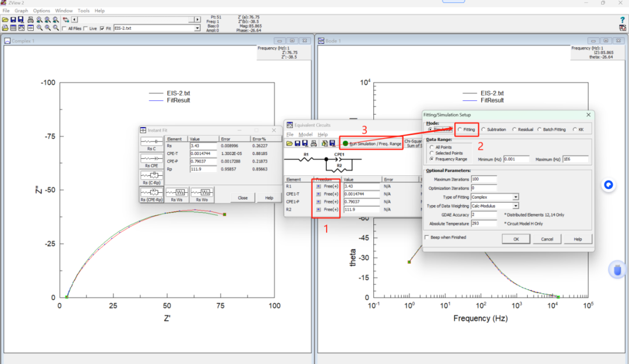Click Run Simulation / Freq. Range button
This screenshot has width=629, height=364.
[372, 144]
